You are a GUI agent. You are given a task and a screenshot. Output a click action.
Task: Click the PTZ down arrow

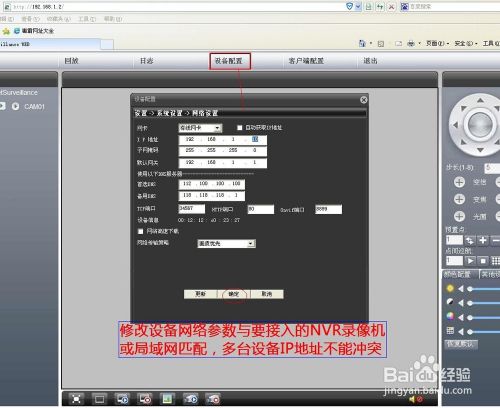pos(480,150)
